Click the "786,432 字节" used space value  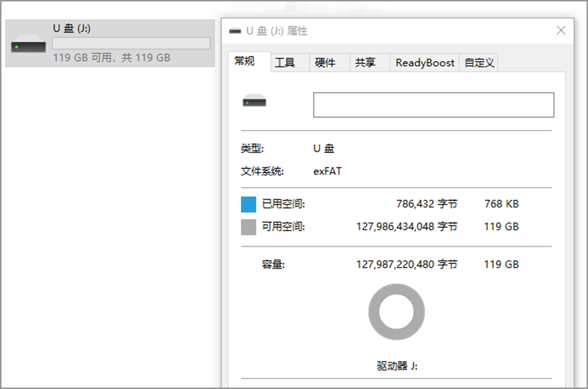coord(427,204)
